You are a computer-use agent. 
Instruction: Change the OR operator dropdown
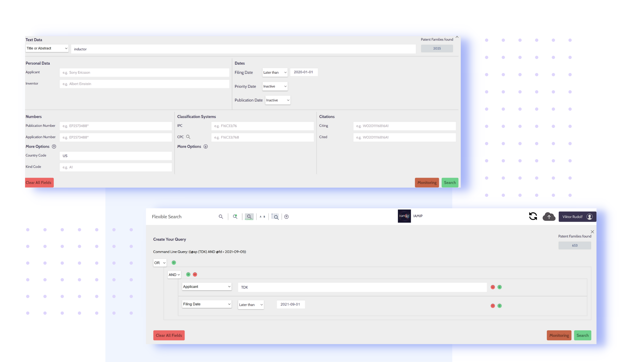tap(160, 263)
